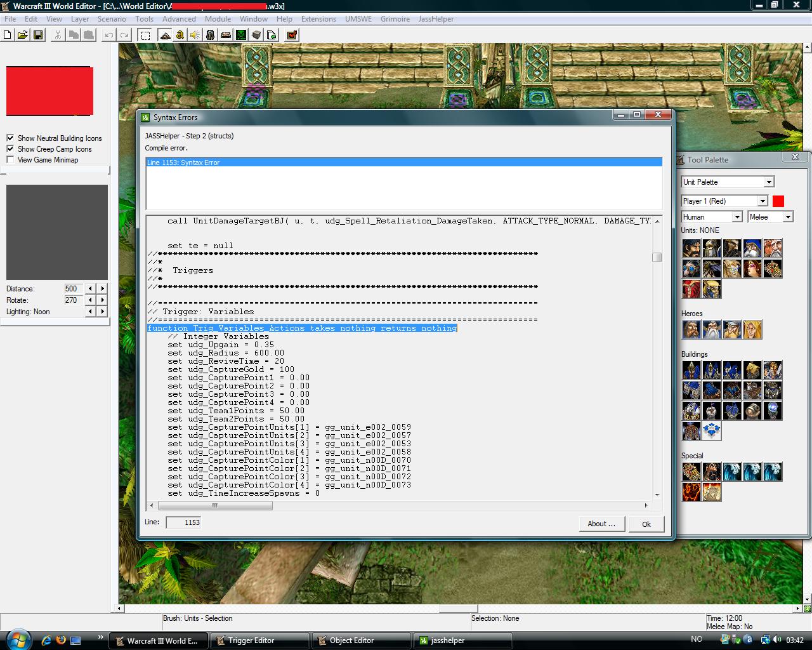This screenshot has height=650, width=812.
Task: Click the red player color swatch
Action: point(778,201)
